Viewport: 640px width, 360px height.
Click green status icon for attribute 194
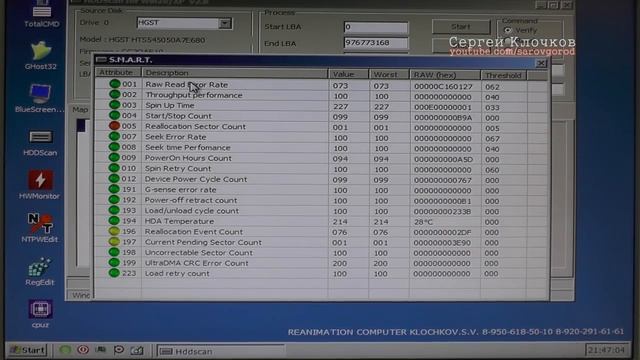[x=114, y=221]
